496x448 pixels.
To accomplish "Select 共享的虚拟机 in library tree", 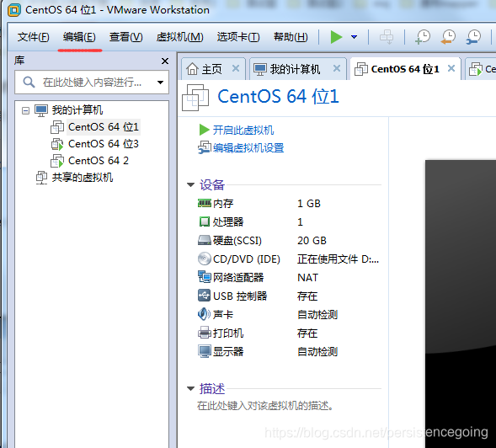I will [x=83, y=177].
